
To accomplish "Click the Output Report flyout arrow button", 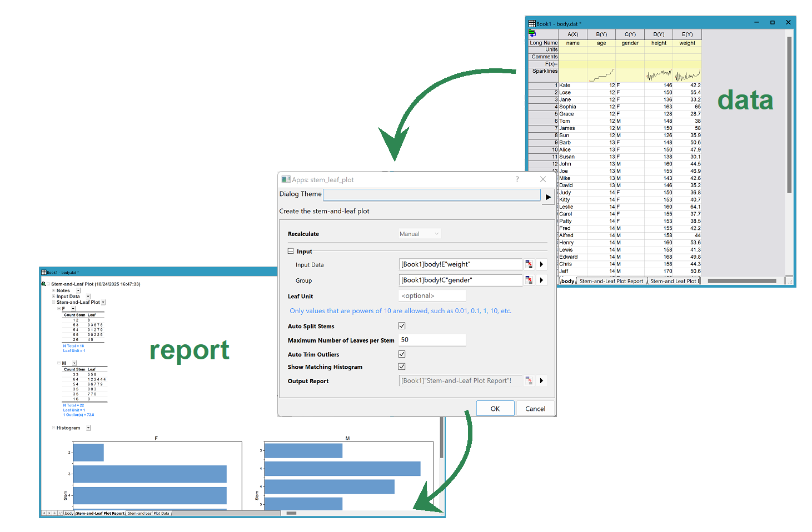I will (x=541, y=381).
